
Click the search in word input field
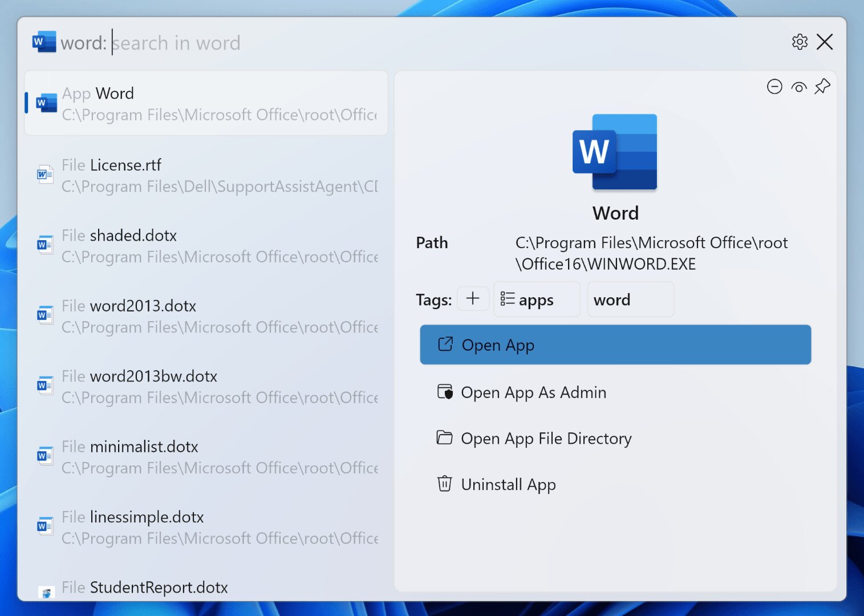(x=176, y=43)
